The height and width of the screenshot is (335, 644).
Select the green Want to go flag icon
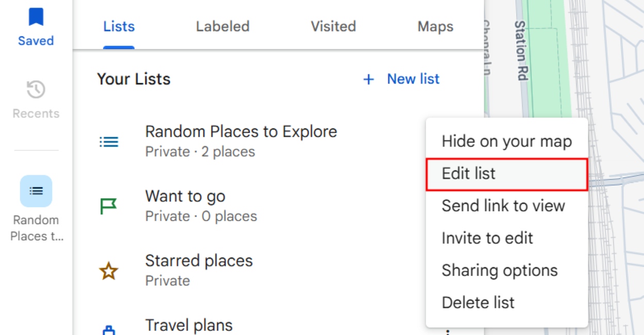108,206
